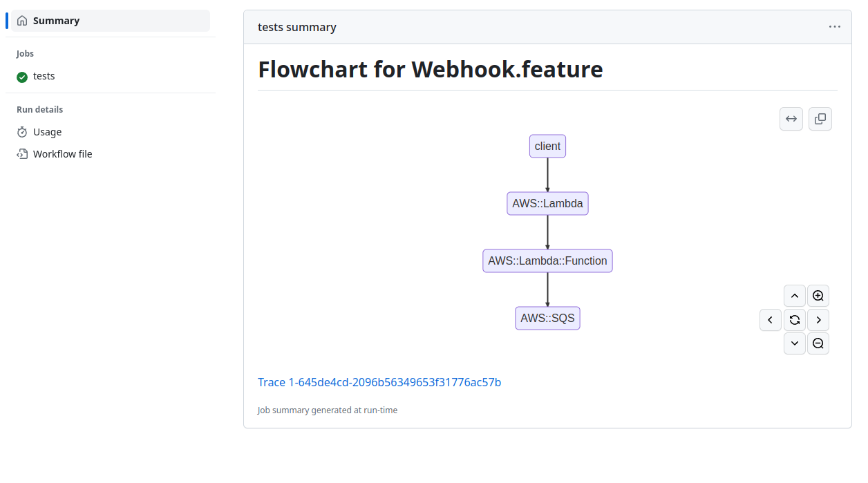Click the Run details section label
This screenshot has height=483, width=868.
click(40, 109)
